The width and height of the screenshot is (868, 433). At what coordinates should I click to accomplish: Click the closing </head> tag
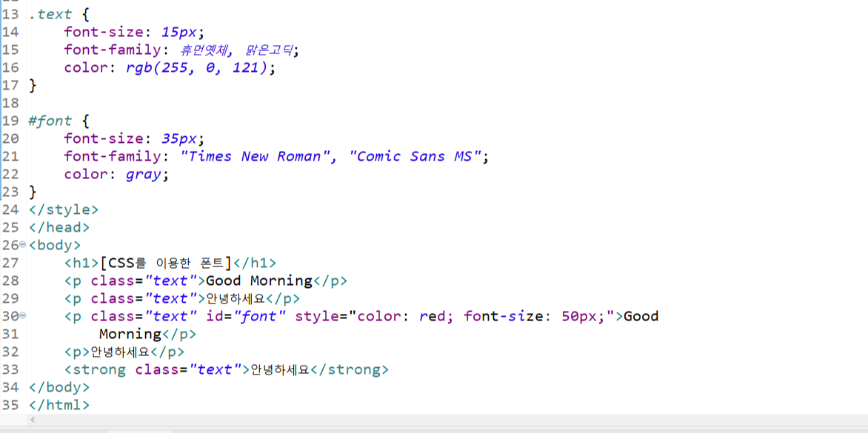(x=59, y=226)
